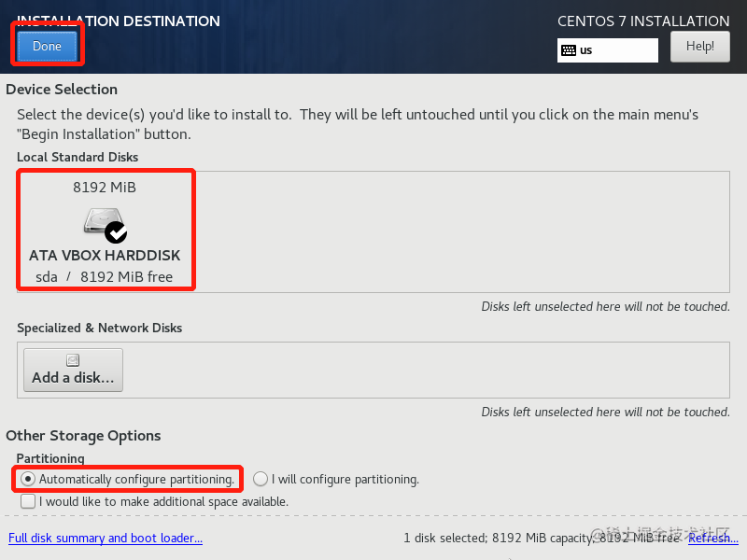
Task: Click empty area of Local Standard Disks box
Action: coord(462,231)
